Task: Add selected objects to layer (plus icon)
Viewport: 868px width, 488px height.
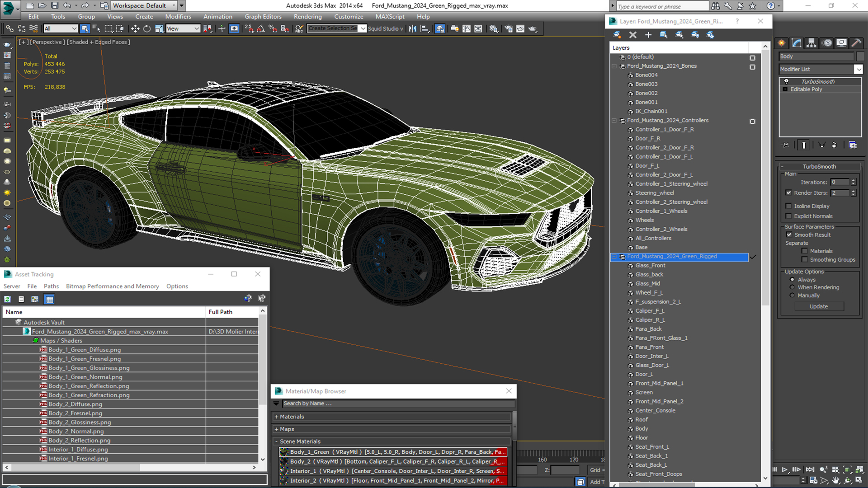Action: (648, 35)
